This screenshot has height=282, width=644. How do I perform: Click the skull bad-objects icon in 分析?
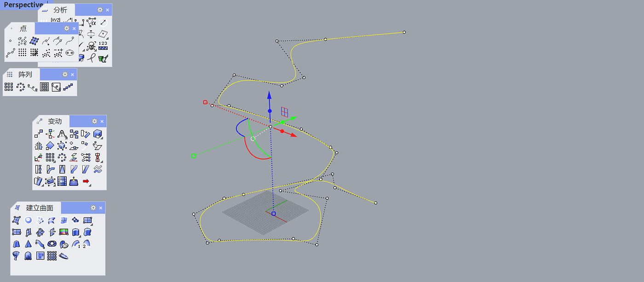tap(92, 46)
